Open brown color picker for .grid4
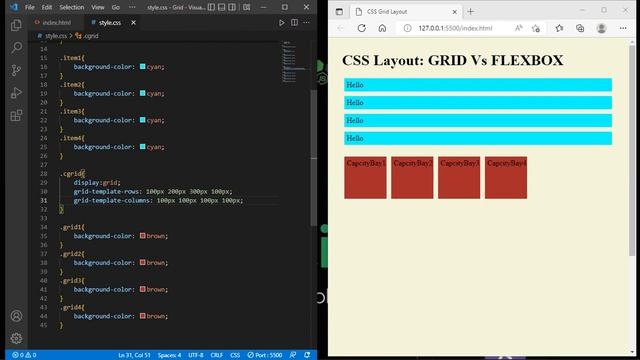Image resolution: width=640 pixels, height=360 pixels. point(142,316)
